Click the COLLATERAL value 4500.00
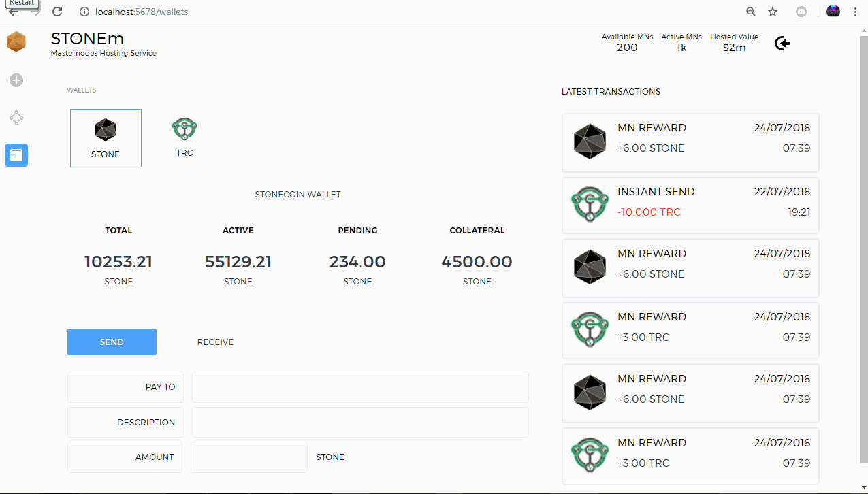This screenshot has width=868, height=494. coord(477,262)
